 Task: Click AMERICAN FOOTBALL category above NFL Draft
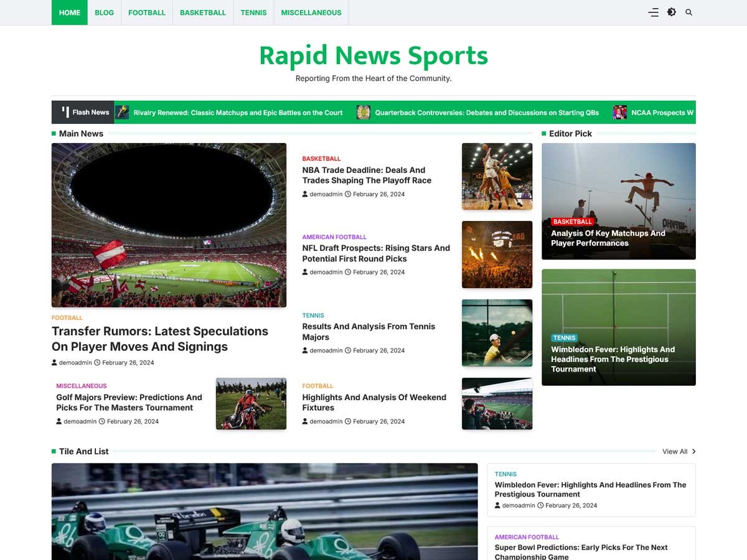(334, 237)
